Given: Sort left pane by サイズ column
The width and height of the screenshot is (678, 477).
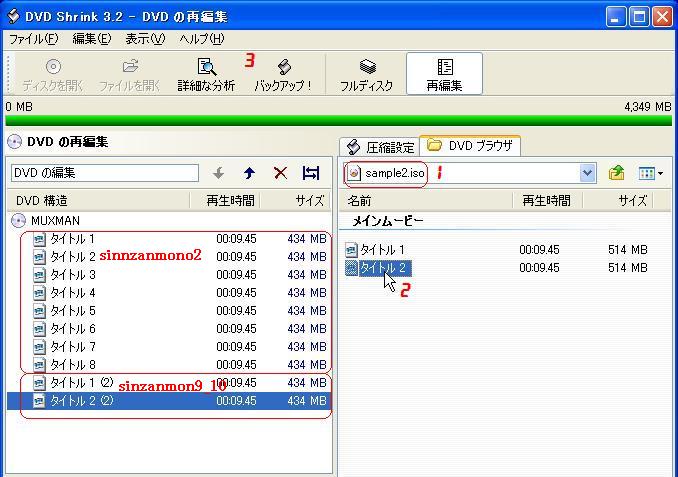Looking at the screenshot, I should coord(296,201).
